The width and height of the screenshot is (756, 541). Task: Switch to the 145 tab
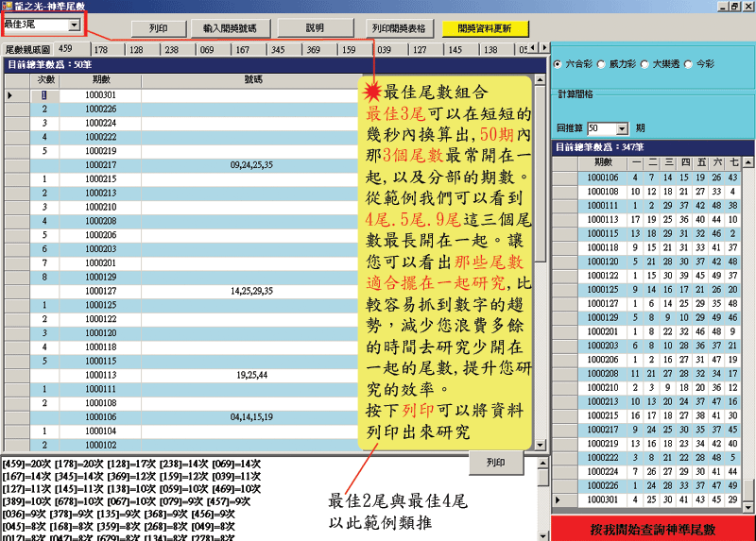(x=462, y=50)
